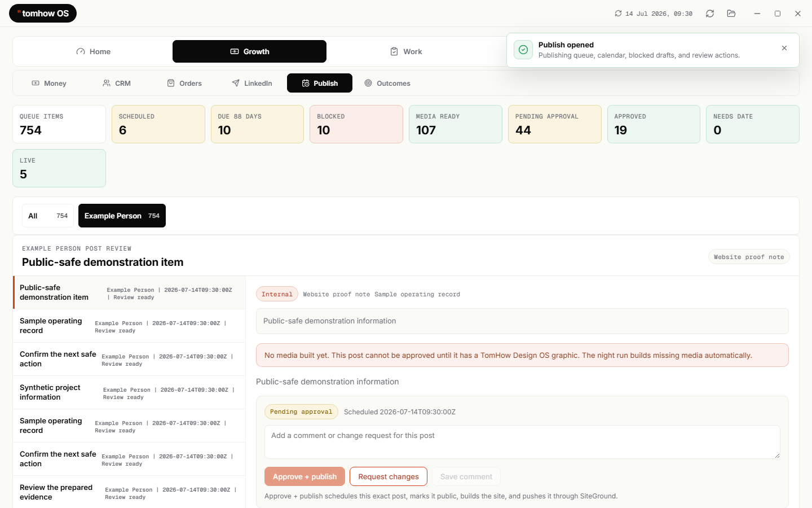Filter by Example Person 754
The image size is (812, 508).
pyautogui.click(x=122, y=216)
